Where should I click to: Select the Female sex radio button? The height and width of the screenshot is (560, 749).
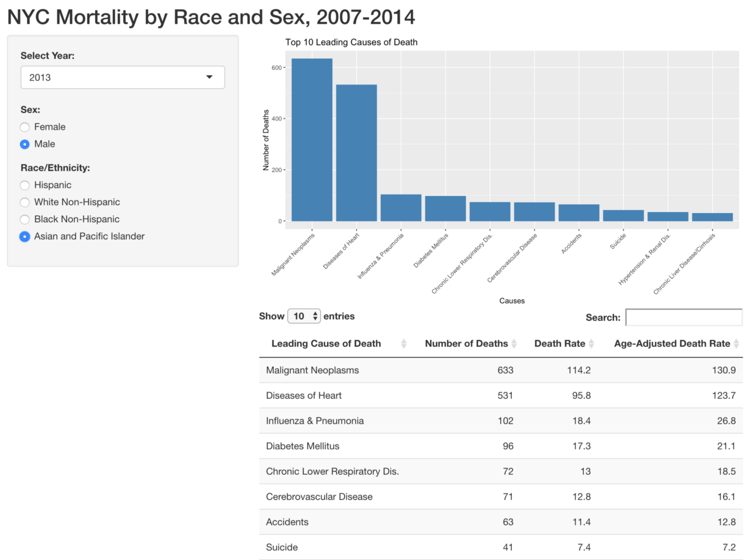pyautogui.click(x=25, y=127)
